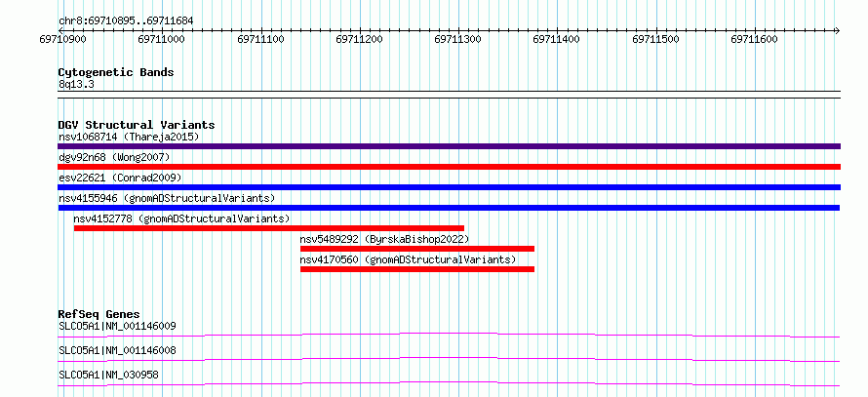The image size is (868, 397).
Task: Select the dark purple nsv1068714 variant bar
Action: coord(449,146)
